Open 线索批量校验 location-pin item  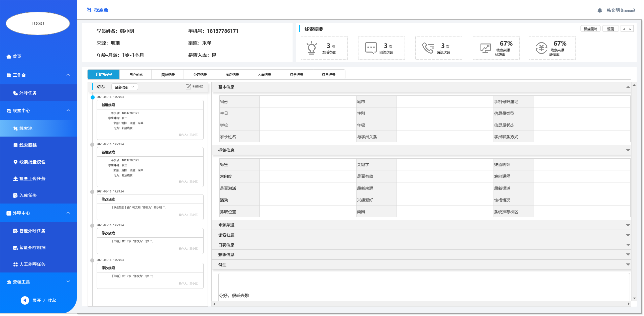(15, 162)
